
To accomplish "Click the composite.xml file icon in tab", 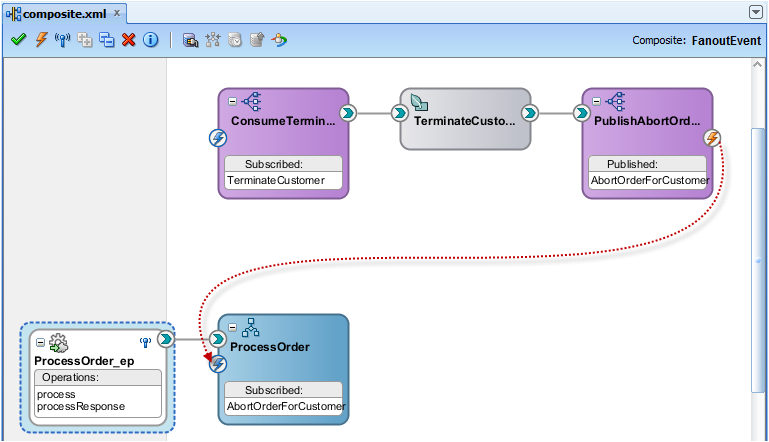I will [x=14, y=14].
